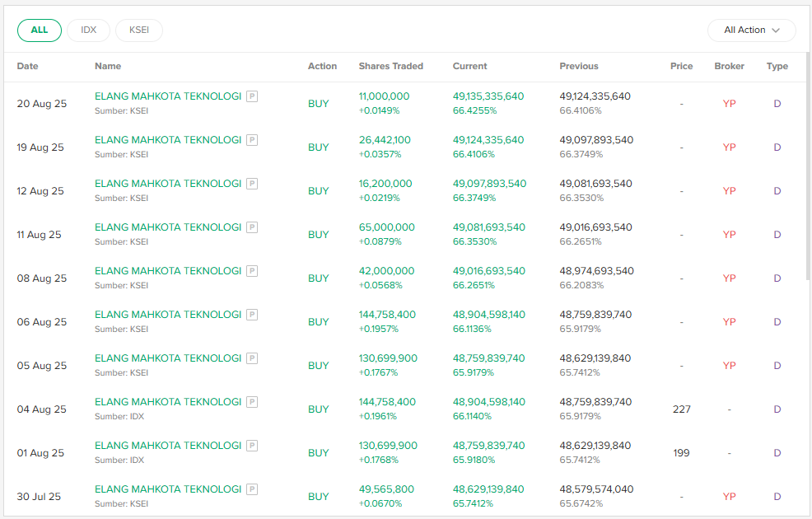Screen dimensions: 812x519
Task: Click the Type column header
Action: point(777,66)
